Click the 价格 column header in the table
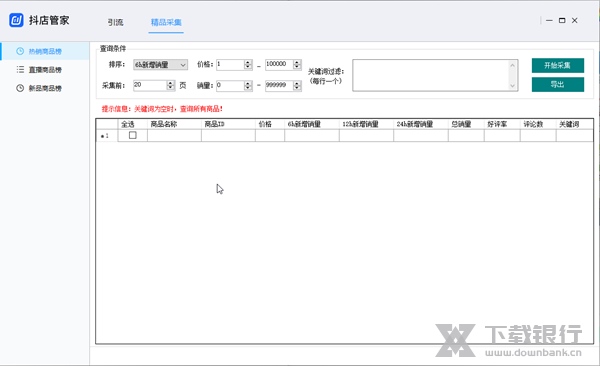This screenshot has height=366, width=600. coord(270,124)
